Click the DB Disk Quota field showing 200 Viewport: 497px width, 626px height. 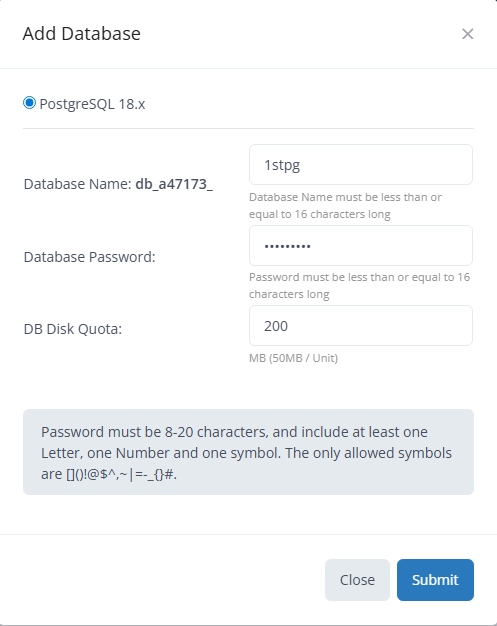coord(361,326)
